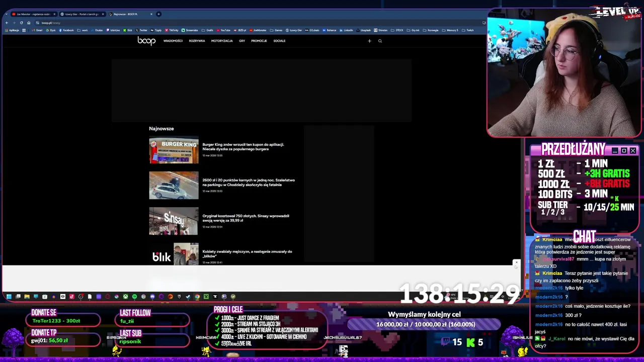Close the dismiss X on bottom banner
The height and width of the screenshot is (362, 644).
pyautogui.click(x=516, y=263)
